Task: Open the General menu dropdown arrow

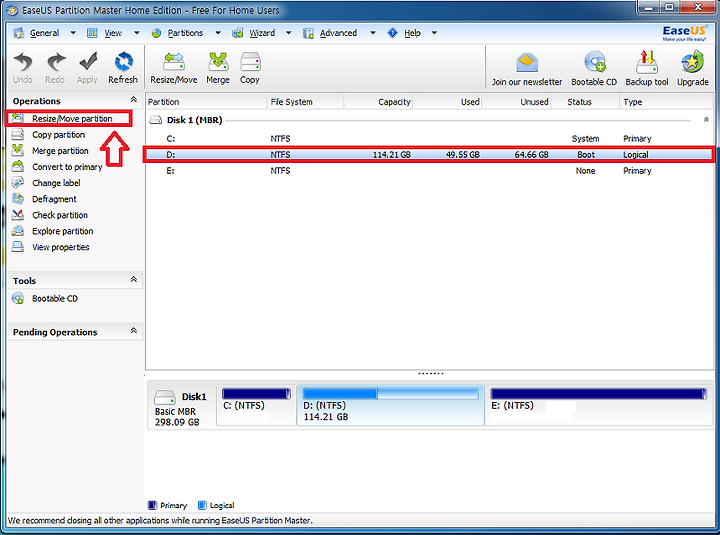Action: [x=73, y=33]
